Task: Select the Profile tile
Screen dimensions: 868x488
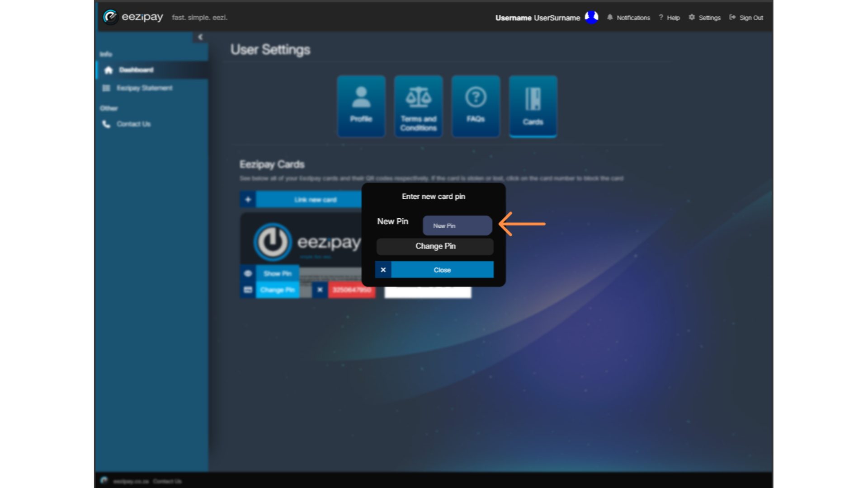Action: point(361,106)
